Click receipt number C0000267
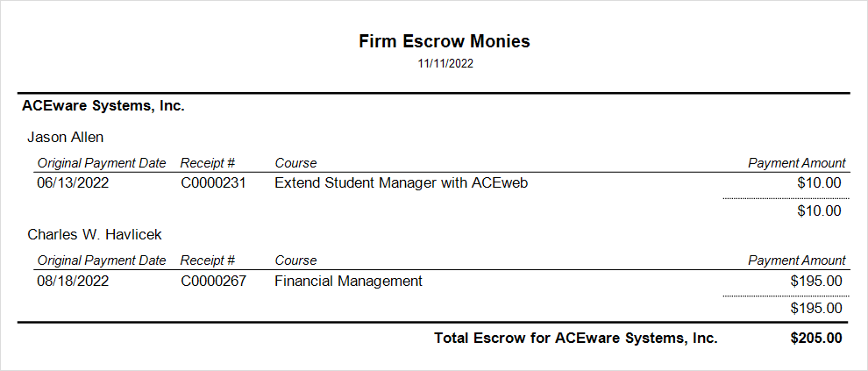The height and width of the screenshot is (371, 868). (x=213, y=281)
